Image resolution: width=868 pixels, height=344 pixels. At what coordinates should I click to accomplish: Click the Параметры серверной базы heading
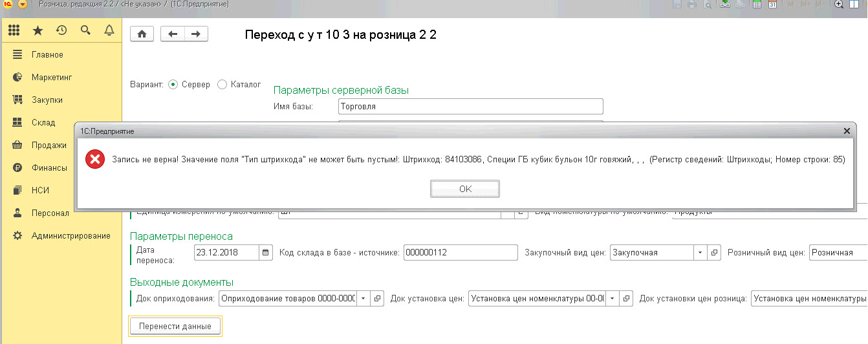coord(341,91)
